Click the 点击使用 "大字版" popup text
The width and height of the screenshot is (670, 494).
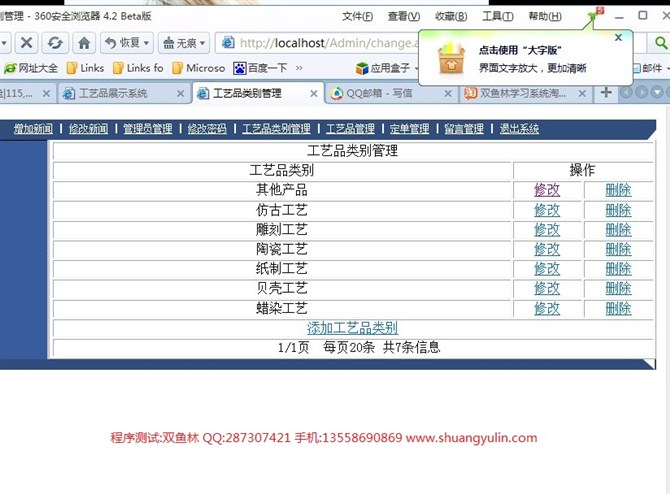[520, 50]
